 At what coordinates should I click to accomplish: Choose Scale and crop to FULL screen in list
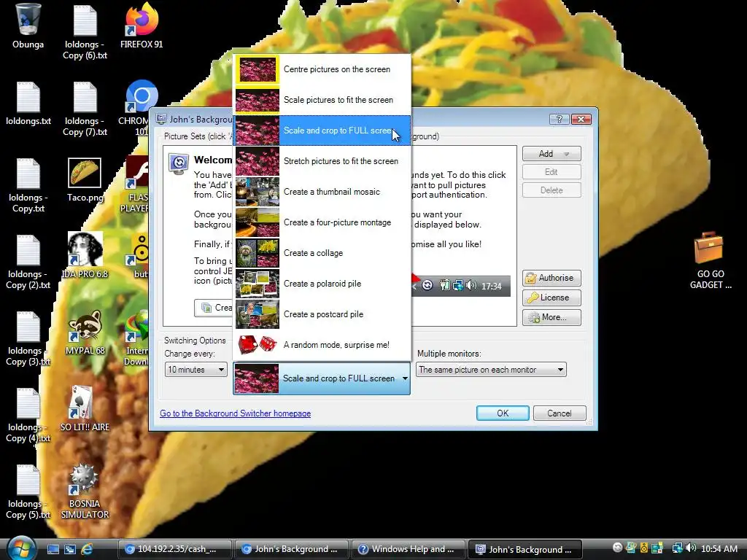[322, 131]
